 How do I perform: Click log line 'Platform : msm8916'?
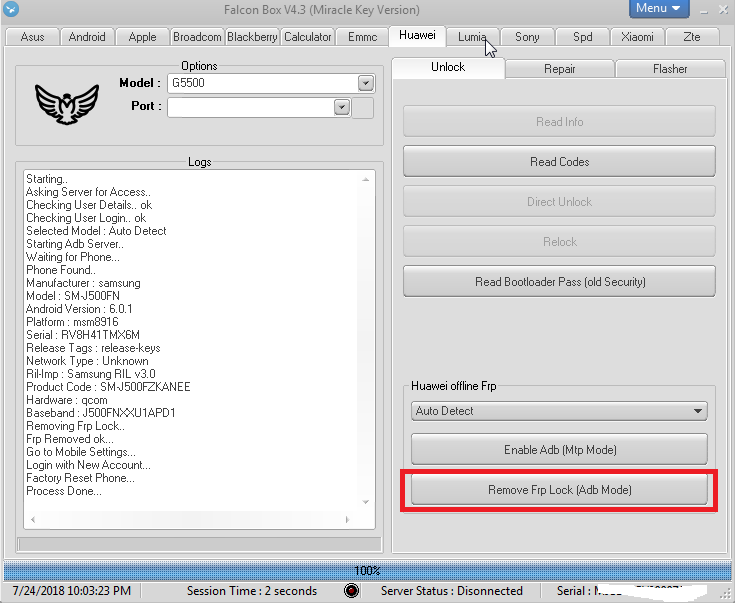click(72, 322)
